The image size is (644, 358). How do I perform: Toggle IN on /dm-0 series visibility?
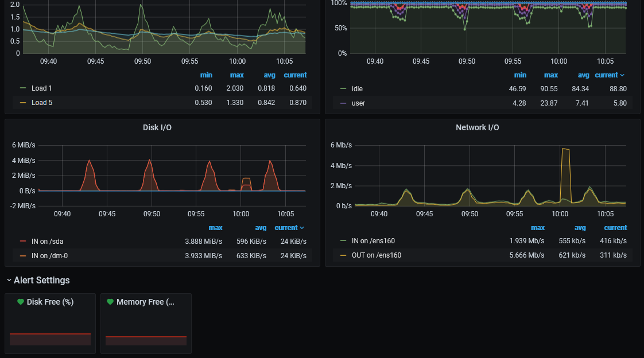pyautogui.click(x=49, y=256)
